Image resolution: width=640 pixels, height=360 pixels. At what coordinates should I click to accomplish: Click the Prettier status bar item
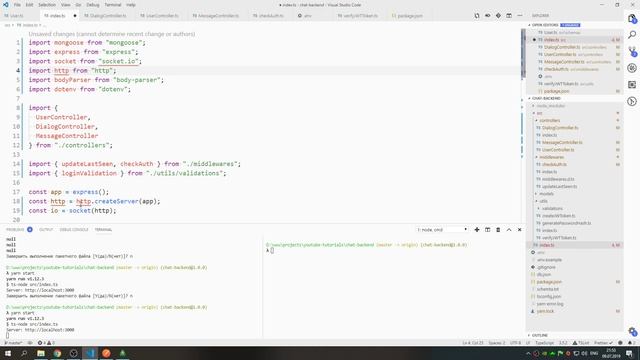[x=603, y=343]
